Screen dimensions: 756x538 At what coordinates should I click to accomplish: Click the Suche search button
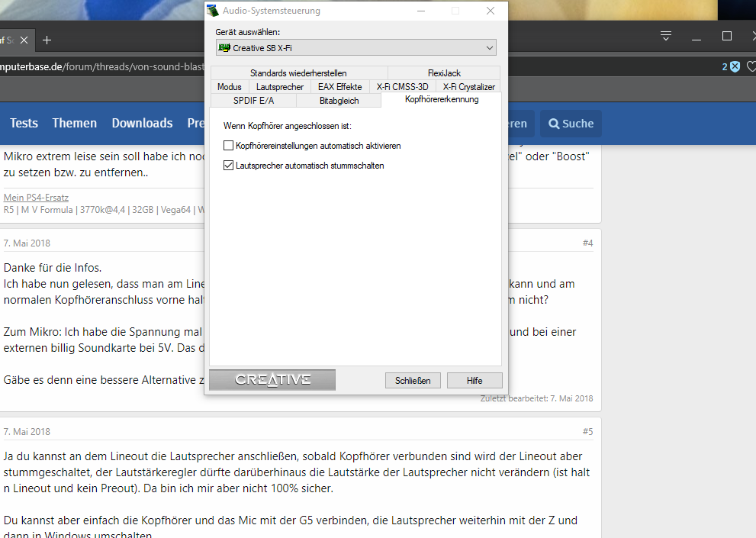571,124
